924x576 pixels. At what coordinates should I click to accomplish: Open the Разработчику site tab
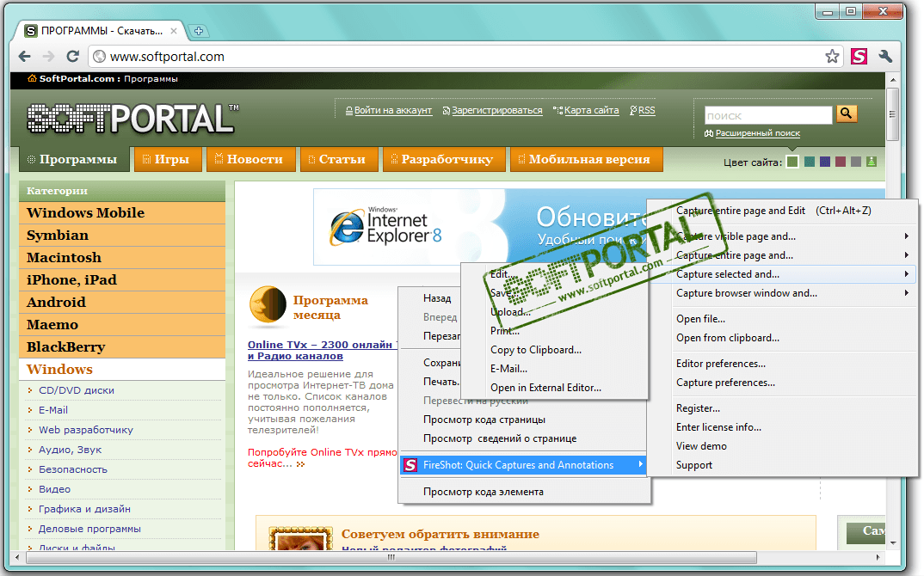coord(443,159)
